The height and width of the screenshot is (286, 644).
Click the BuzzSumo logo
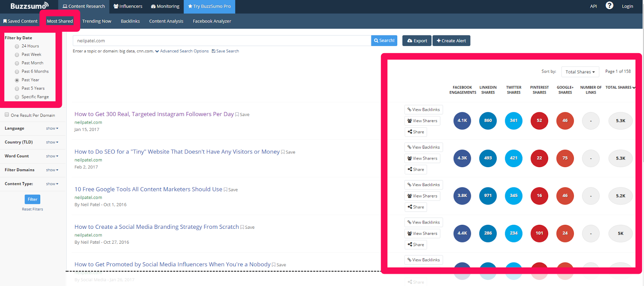tap(29, 6)
